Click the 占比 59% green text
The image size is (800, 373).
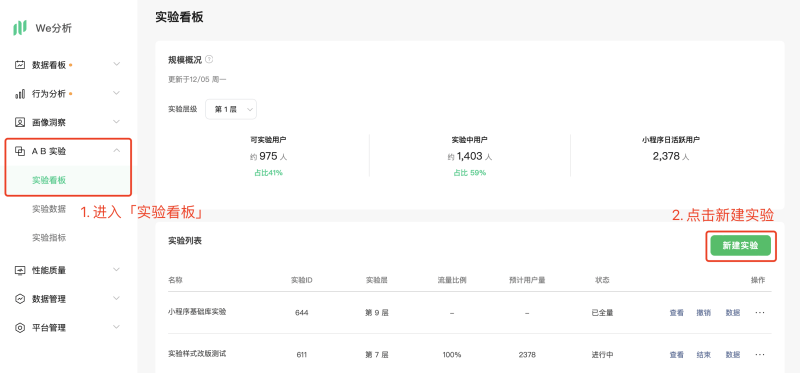[x=469, y=173]
